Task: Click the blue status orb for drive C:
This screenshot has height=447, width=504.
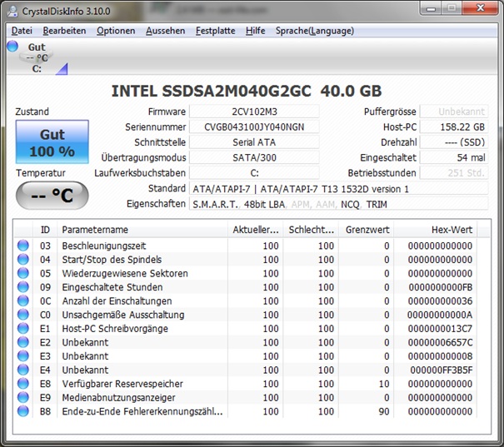Action: 12,47
